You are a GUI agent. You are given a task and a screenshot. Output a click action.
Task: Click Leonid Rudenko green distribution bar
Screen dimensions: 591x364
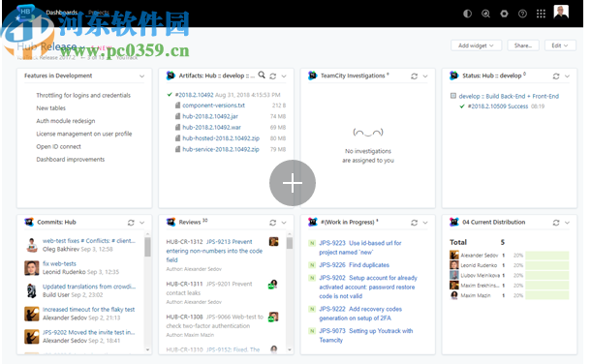(x=546, y=265)
